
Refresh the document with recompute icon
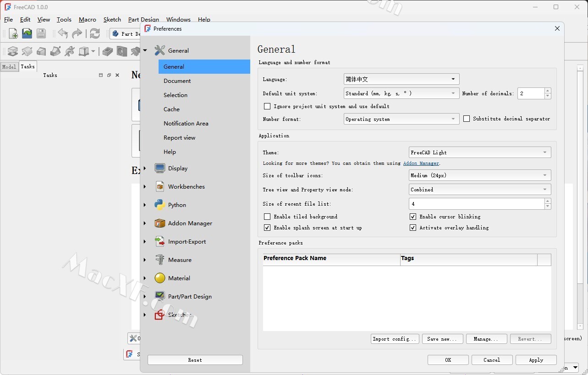tap(95, 33)
